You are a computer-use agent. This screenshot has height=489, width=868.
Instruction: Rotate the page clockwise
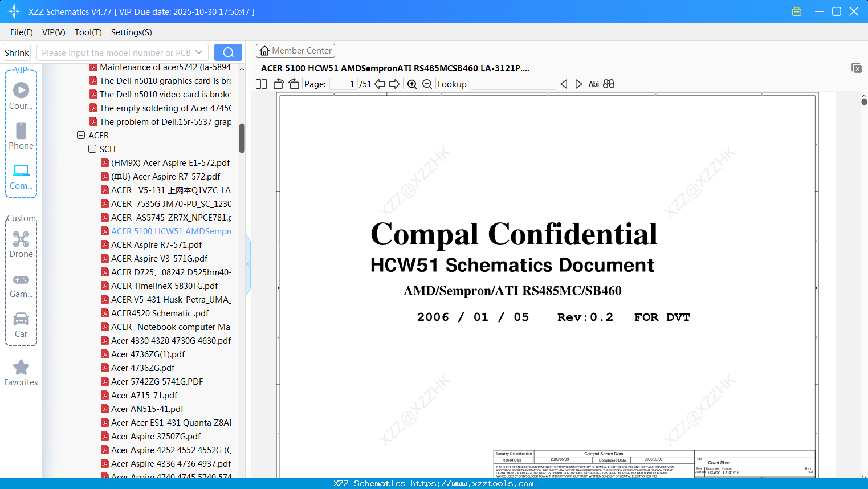tap(294, 84)
